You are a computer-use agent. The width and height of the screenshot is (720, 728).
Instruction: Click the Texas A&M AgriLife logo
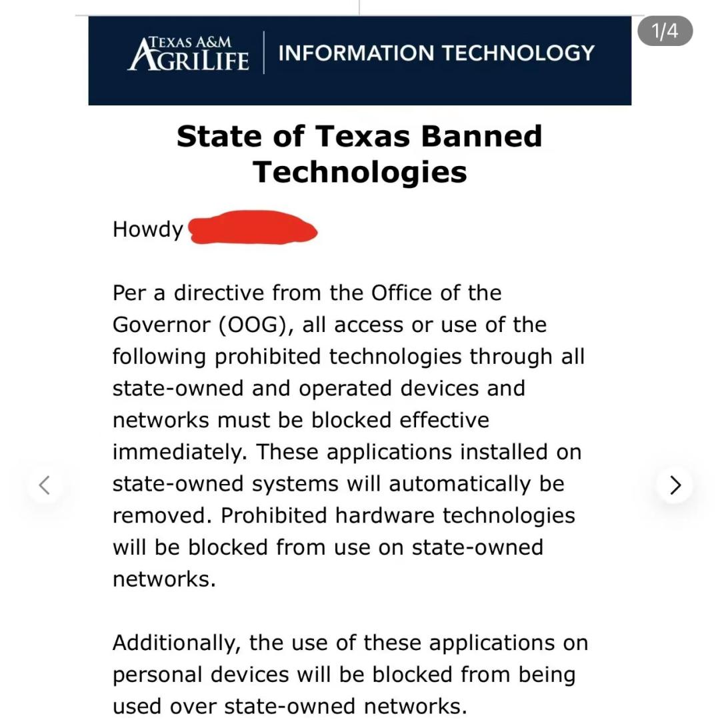coord(189,52)
